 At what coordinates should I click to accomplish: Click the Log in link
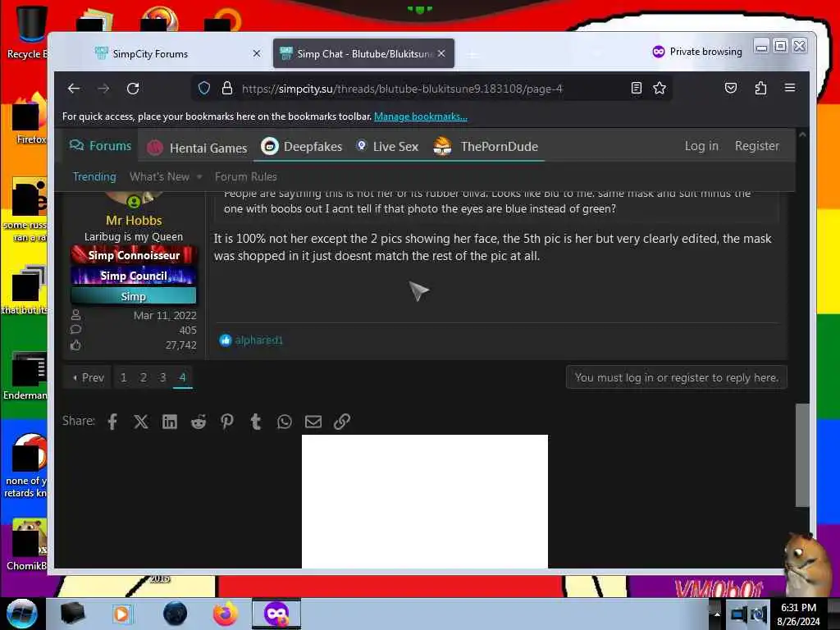(x=701, y=146)
